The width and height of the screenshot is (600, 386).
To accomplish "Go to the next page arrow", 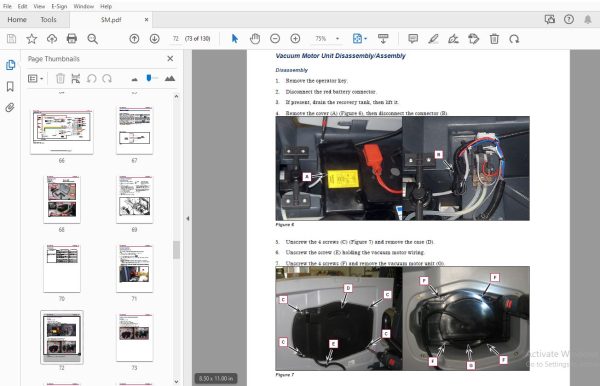I will pyautogui.click(x=155, y=39).
